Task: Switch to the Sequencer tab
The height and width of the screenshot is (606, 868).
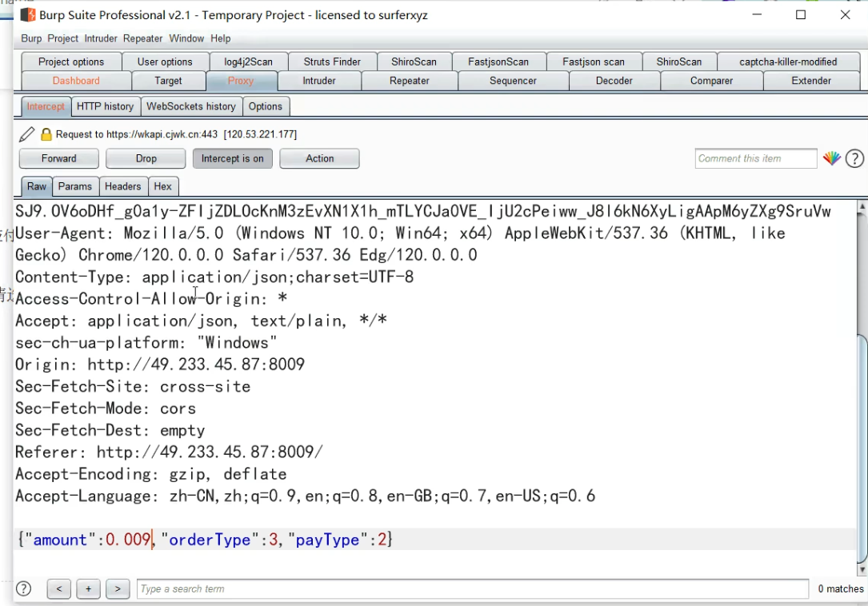Action: [x=513, y=81]
